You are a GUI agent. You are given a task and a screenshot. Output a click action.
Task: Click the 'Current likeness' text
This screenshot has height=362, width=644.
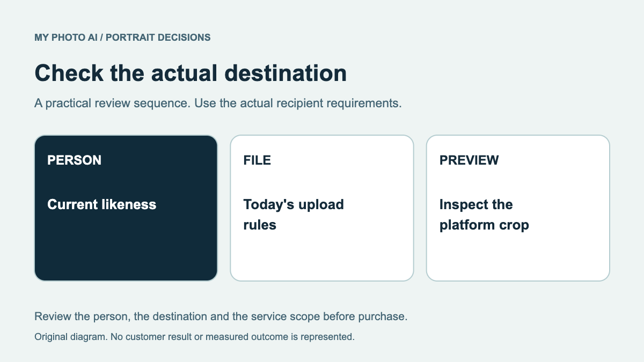[102, 204]
